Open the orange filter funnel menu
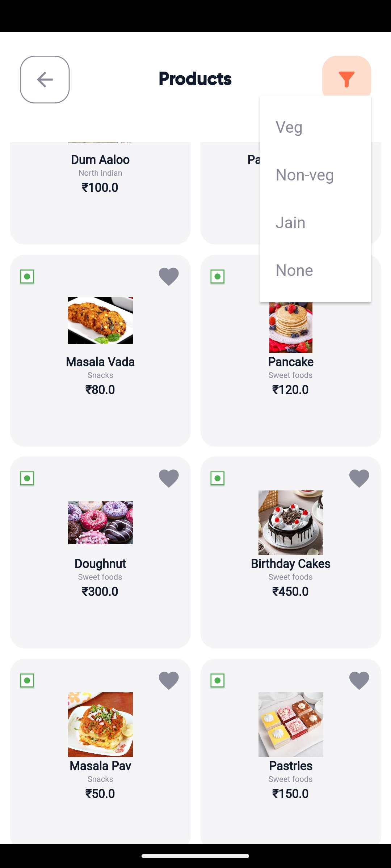Image resolution: width=391 pixels, height=868 pixels. [346, 78]
